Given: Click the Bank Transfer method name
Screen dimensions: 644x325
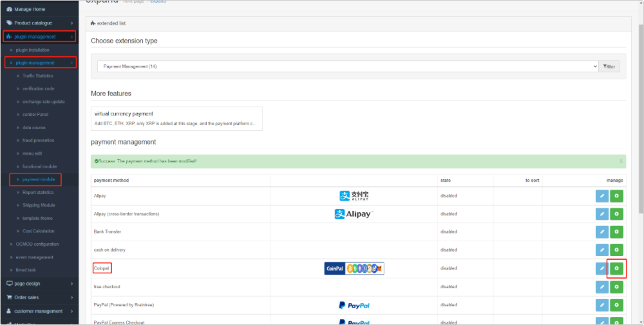Looking at the screenshot, I should pyautogui.click(x=107, y=232).
